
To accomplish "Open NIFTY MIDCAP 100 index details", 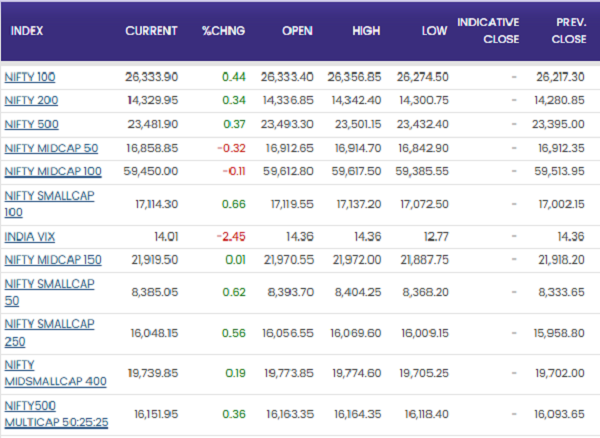I will pyautogui.click(x=54, y=172).
